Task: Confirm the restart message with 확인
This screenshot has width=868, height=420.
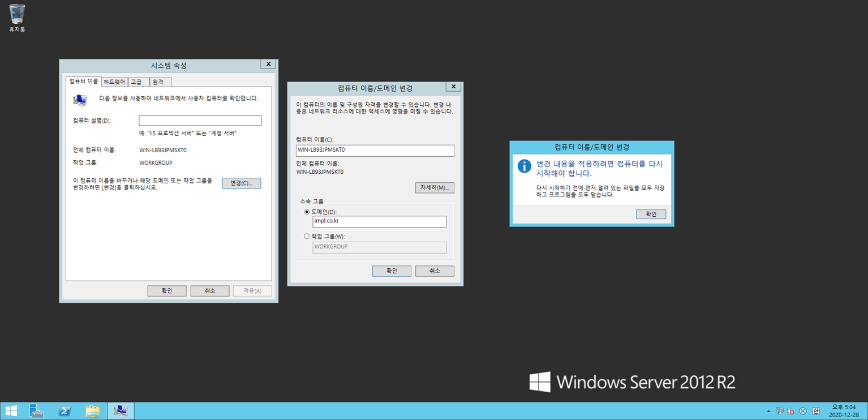Action: (x=651, y=215)
